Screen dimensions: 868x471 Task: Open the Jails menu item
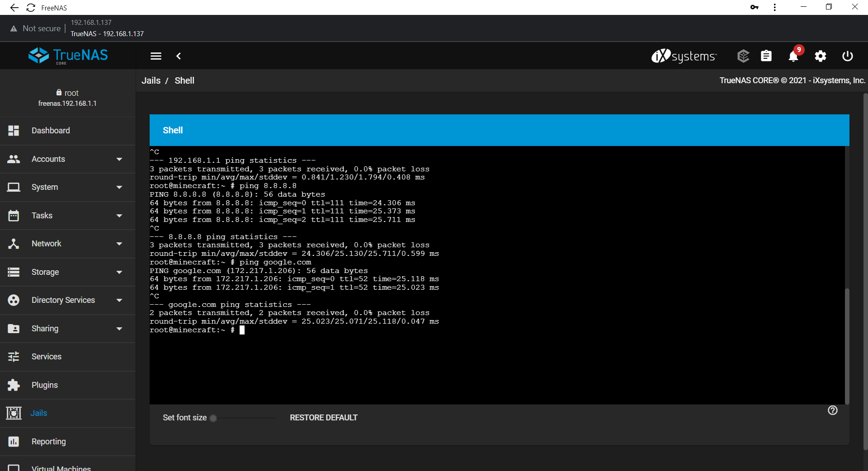coord(68,413)
